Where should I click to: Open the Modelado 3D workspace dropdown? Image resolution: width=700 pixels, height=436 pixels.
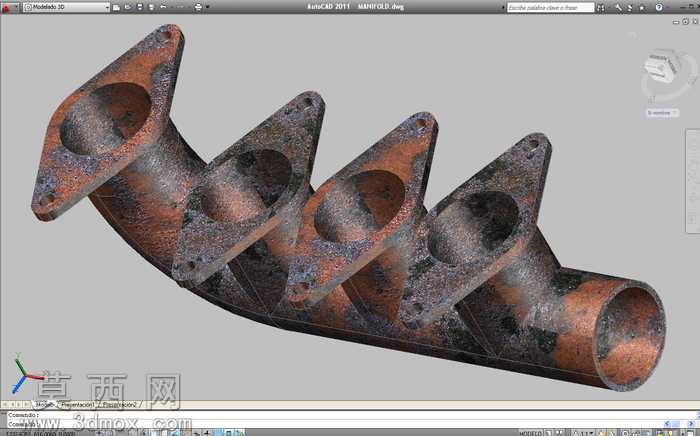tap(67, 7)
